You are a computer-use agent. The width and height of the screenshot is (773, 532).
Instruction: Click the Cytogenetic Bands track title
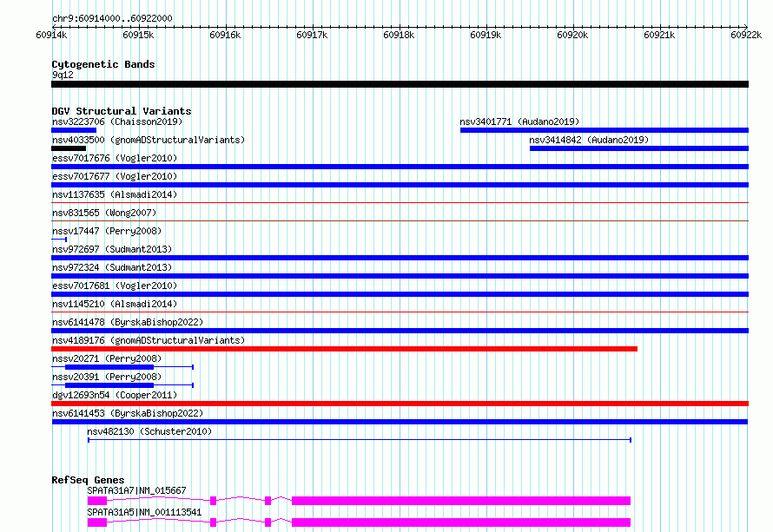103,64
